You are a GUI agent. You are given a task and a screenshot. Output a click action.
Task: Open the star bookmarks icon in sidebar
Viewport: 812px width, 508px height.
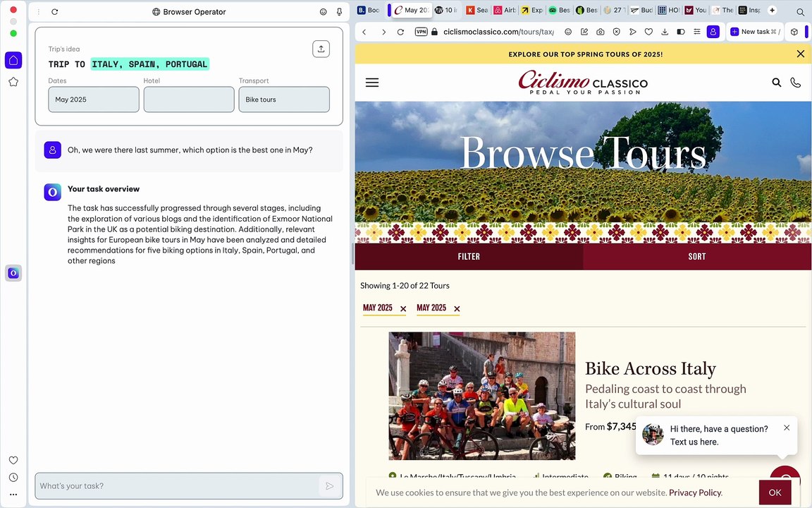13,81
